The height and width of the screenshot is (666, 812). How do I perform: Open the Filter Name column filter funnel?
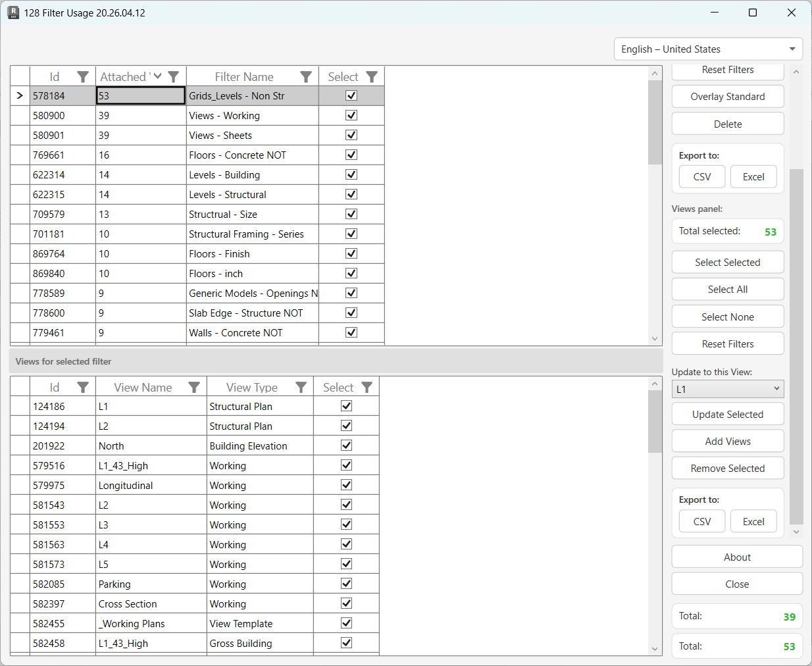[x=306, y=76]
